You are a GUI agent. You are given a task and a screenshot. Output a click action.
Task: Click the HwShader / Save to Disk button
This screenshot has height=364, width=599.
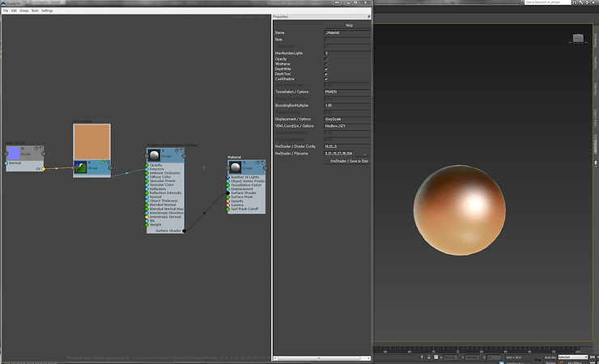point(349,161)
